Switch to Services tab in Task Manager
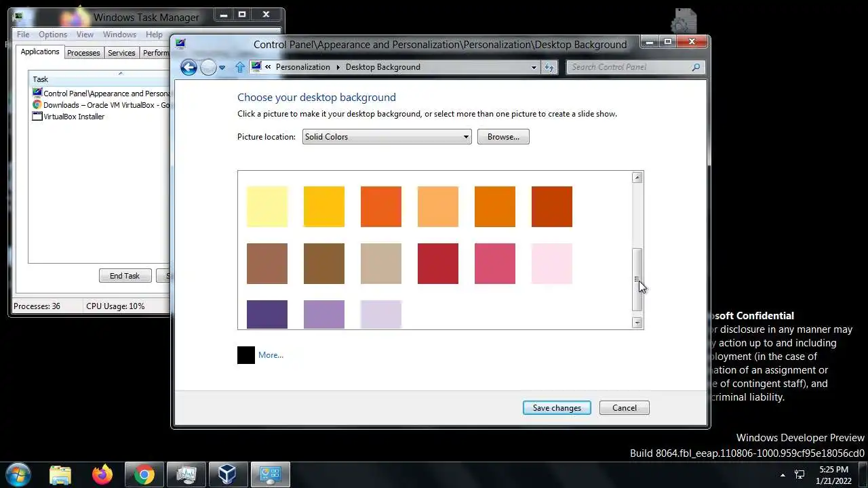 [x=121, y=53]
